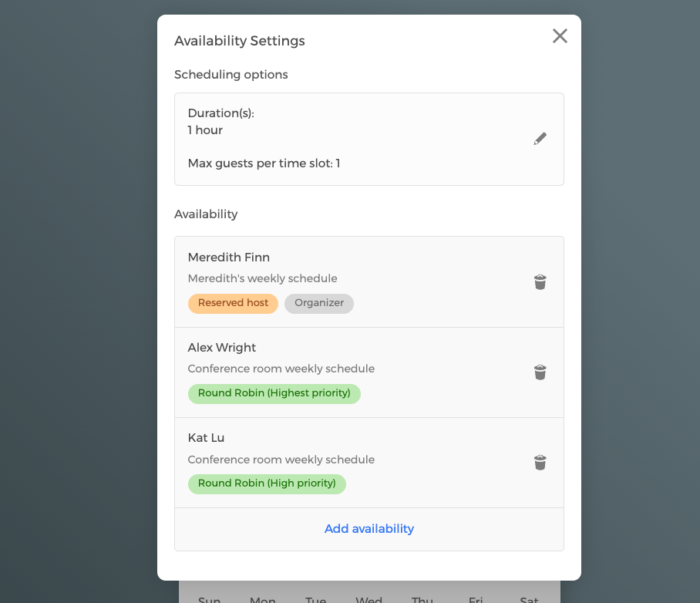700x603 pixels.
Task: Edit scheduling options with pencil icon
Action: point(540,139)
